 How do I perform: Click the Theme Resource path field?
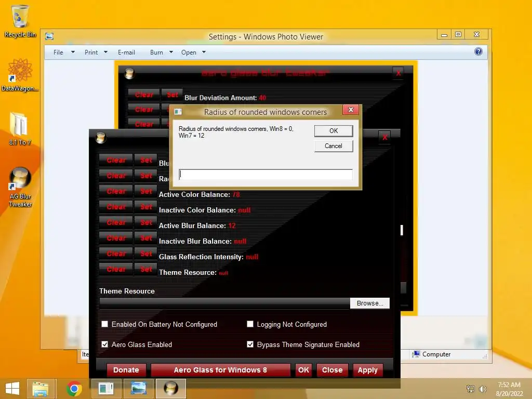click(224, 303)
